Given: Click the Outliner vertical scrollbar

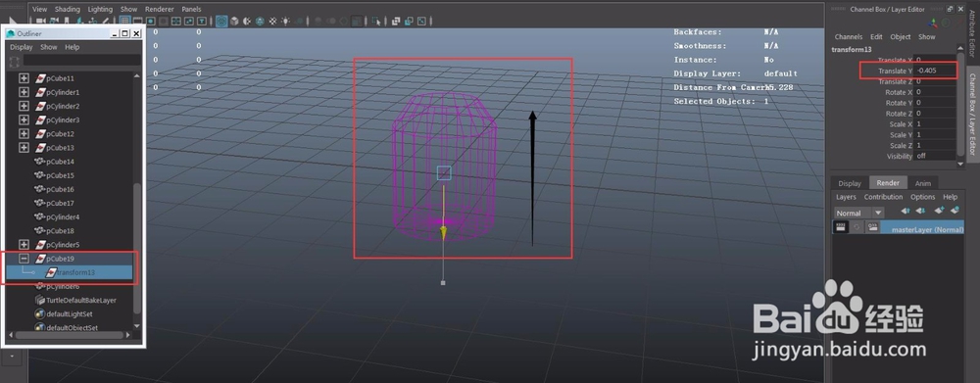Looking at the screenshot, I should click(137, 250).
